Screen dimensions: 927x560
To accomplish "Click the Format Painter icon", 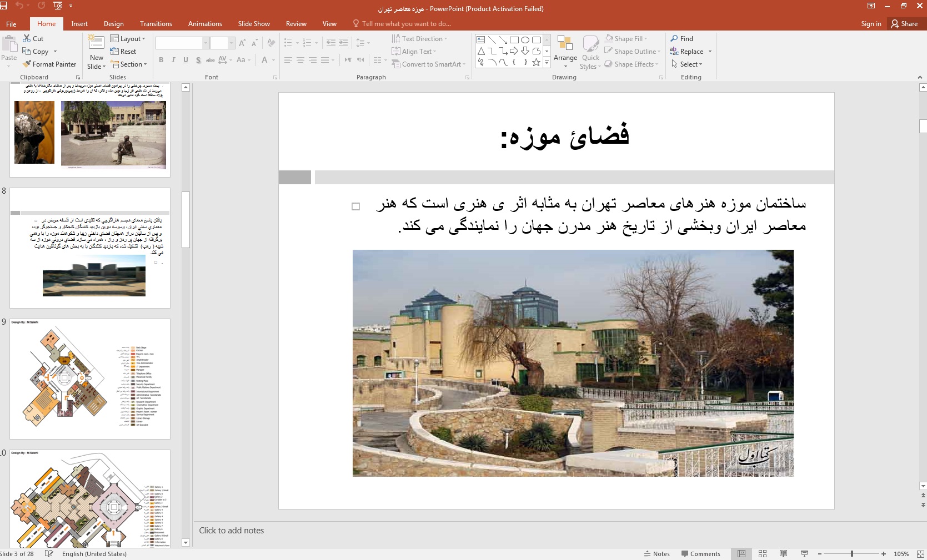I will click(x=27, y=64).
